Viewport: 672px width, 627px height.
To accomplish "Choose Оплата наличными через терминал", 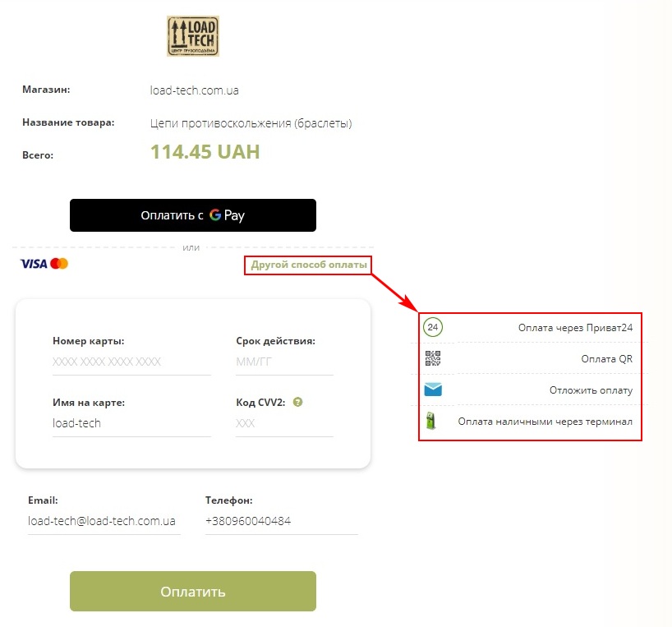I will [x=545, y=422].
